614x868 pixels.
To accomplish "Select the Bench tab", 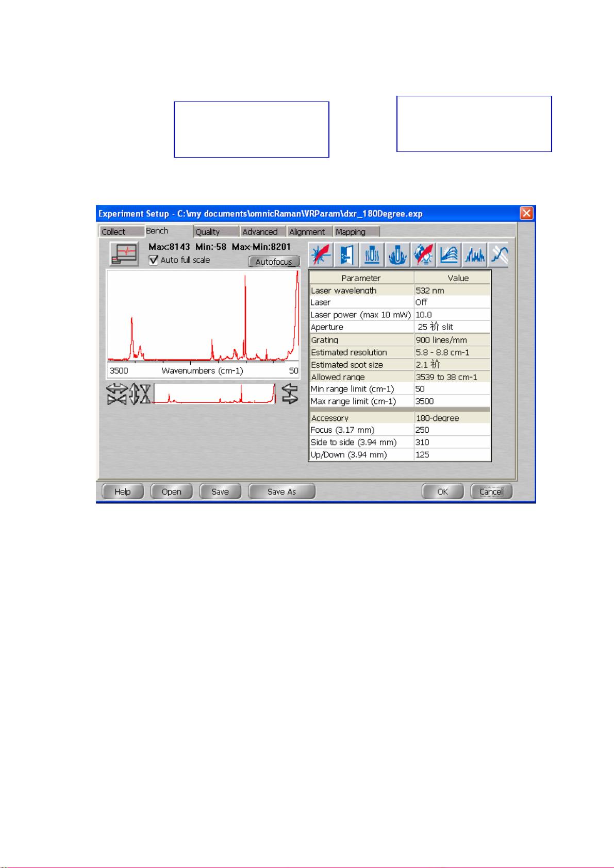I will pos(168,231).
